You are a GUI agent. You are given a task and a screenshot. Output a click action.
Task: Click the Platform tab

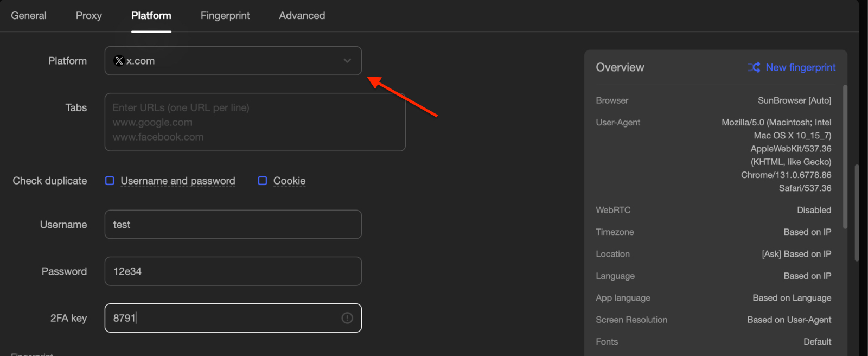click(151, 16)
